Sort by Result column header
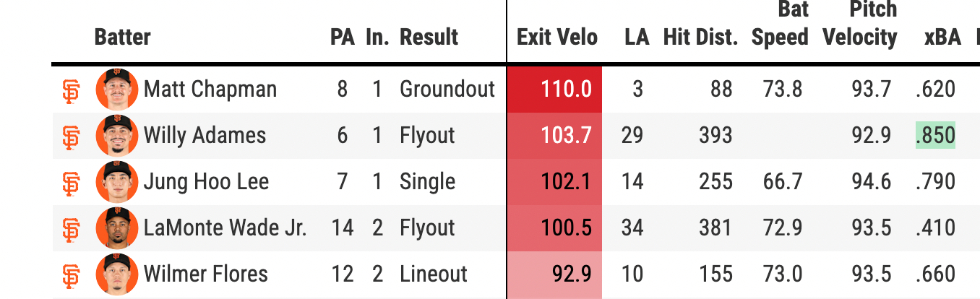 point(429,37)
